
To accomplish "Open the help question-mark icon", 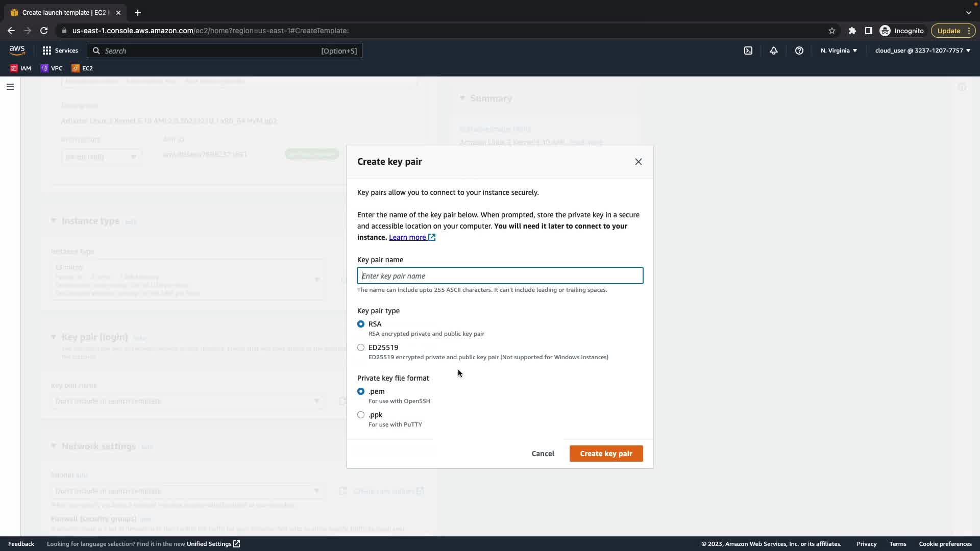I will pos(799,51).
